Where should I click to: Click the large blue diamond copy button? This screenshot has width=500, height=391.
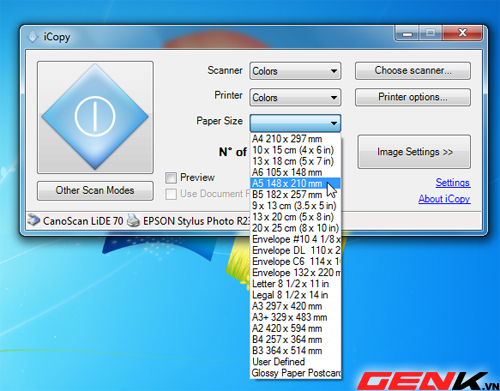pos(95,117)
